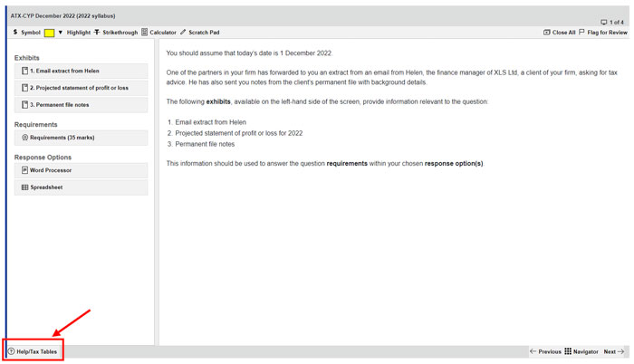Open Projected statement of profit or loss exhibit
The width and height of the screenshot is (634, 364).
pyautogui.click(x=81, y=88)
